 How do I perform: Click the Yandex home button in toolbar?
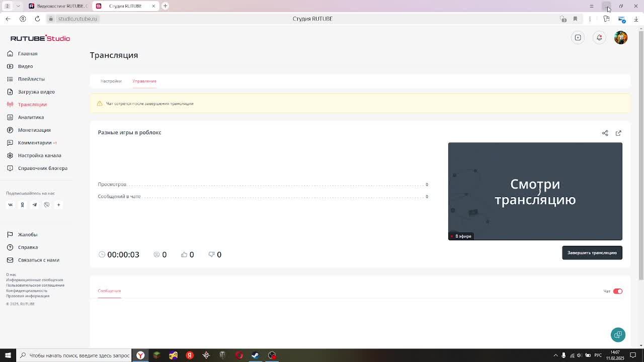click(23, 19)
